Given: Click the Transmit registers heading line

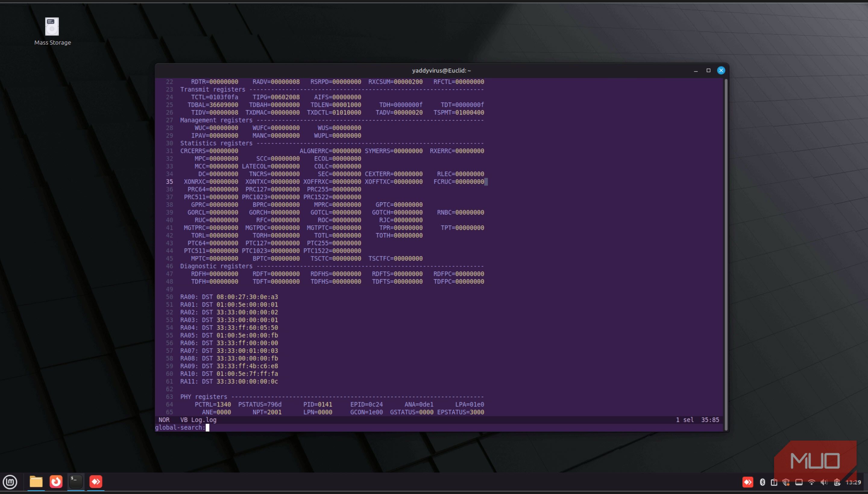Looking at the screenshot, I should tap(332, 89).
